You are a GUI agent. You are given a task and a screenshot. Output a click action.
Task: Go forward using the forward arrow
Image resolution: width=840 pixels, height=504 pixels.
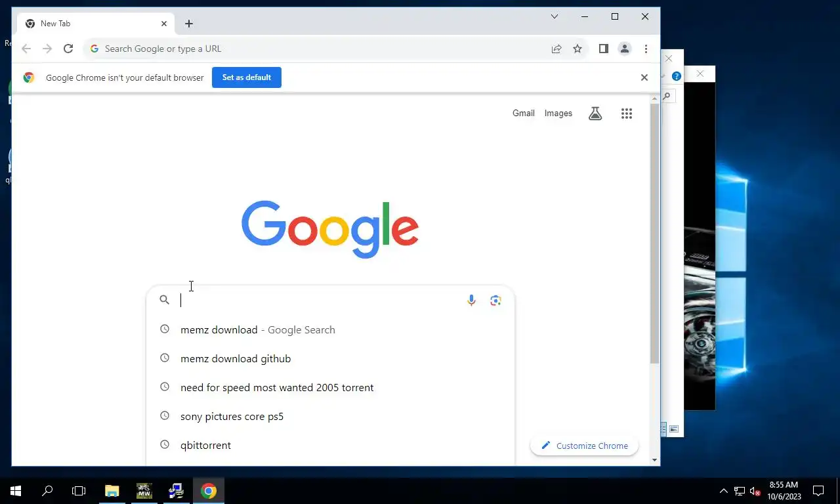pos(47,49)
